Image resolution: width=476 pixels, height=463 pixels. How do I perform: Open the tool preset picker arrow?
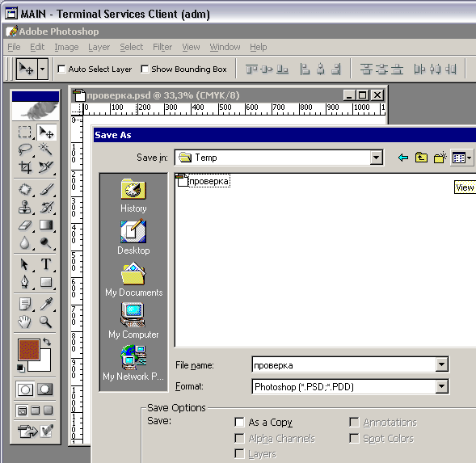43,69
